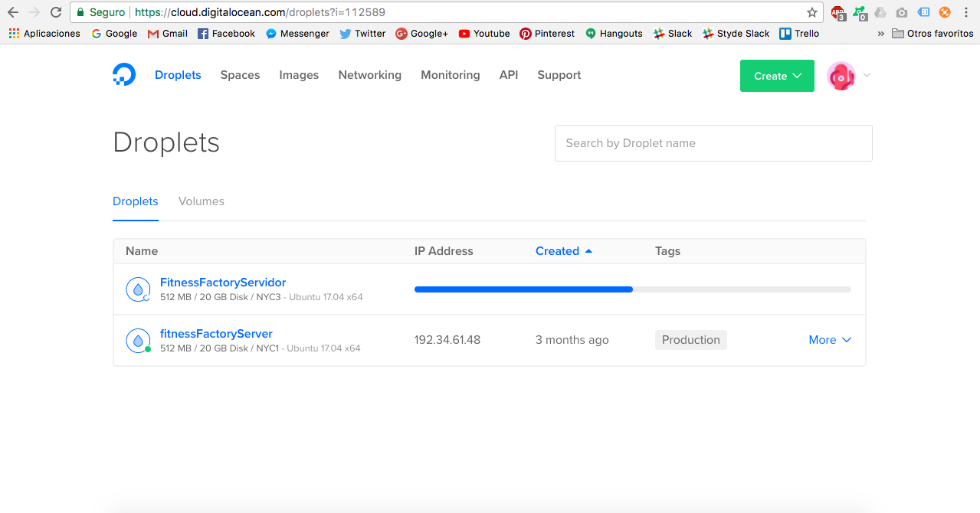Open API in top navigation
The height and width of the screenshot is (513, 980).
point(509,75)
